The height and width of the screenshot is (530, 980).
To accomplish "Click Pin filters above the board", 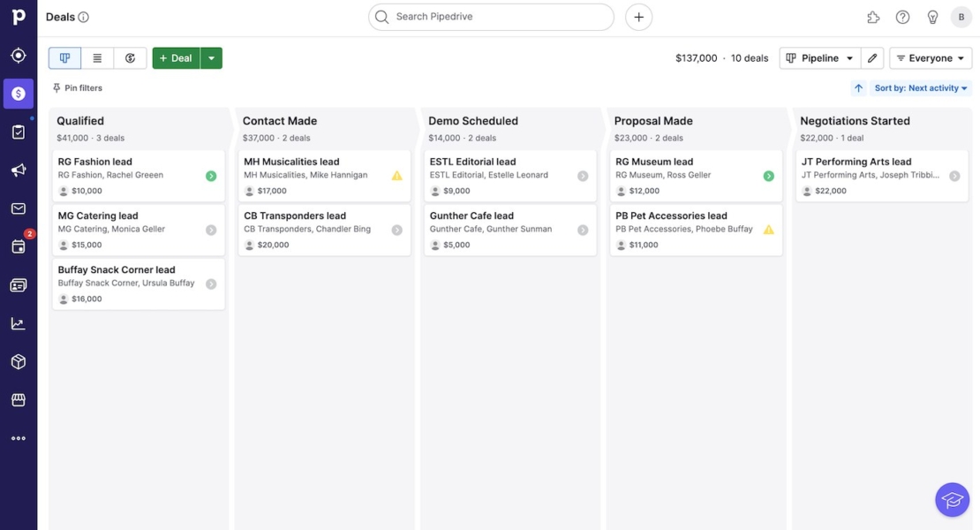I will pos(76,87).
